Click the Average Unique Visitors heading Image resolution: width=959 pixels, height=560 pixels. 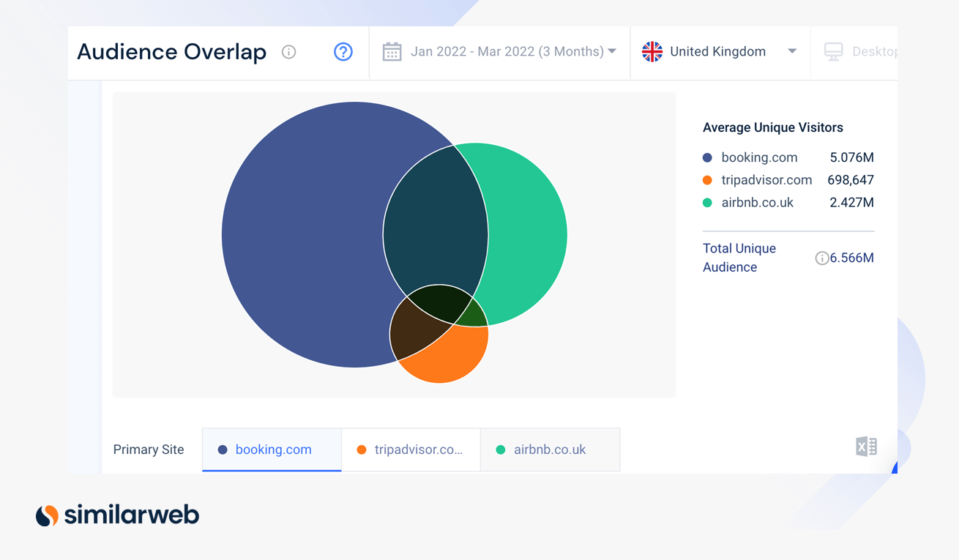click(x=773, y=127)
